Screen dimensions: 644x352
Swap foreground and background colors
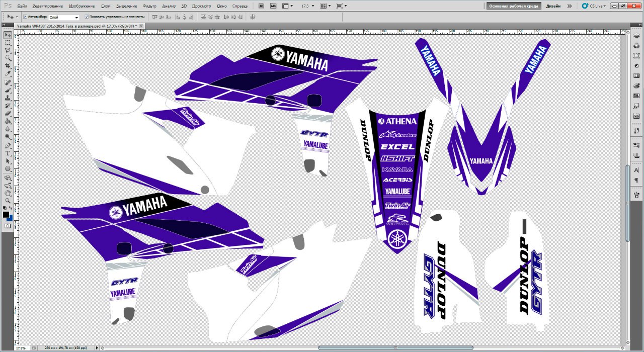pyautogui.click(x=11, y=208)
